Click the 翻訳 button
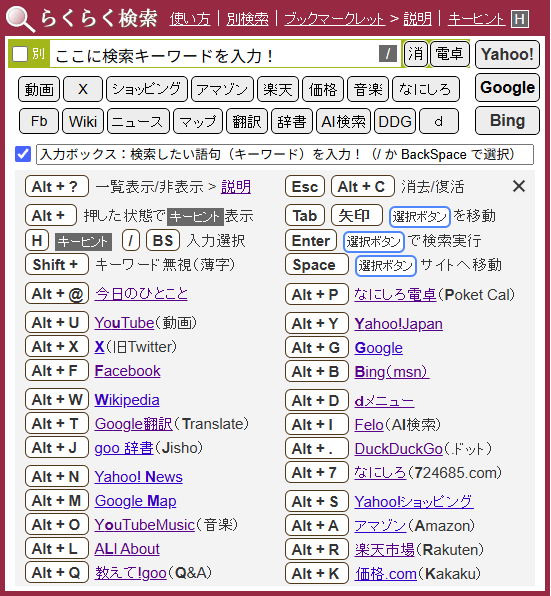The image size is (551, 596). coord(247,121)
